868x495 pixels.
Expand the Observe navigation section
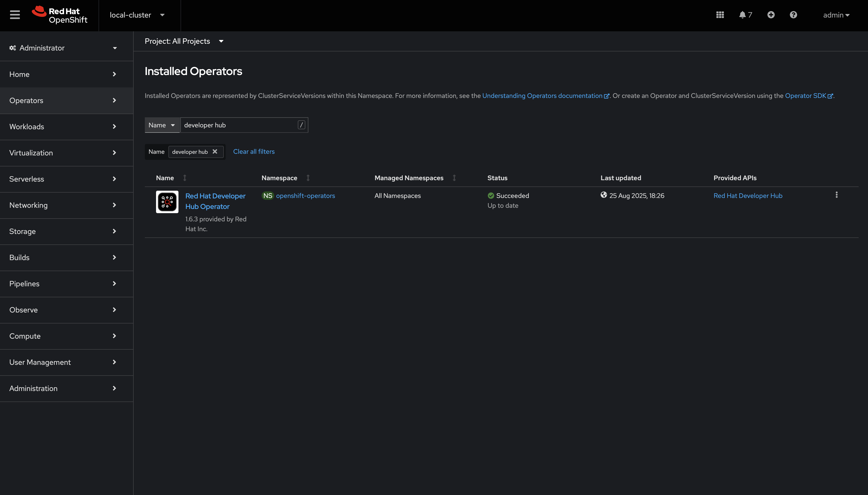click(x=67, y=310)
